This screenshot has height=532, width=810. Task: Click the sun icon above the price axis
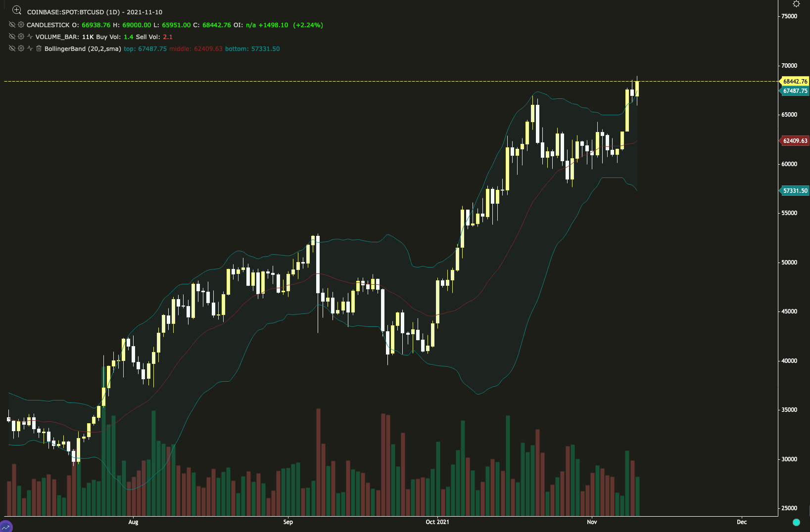coord(796,4)
